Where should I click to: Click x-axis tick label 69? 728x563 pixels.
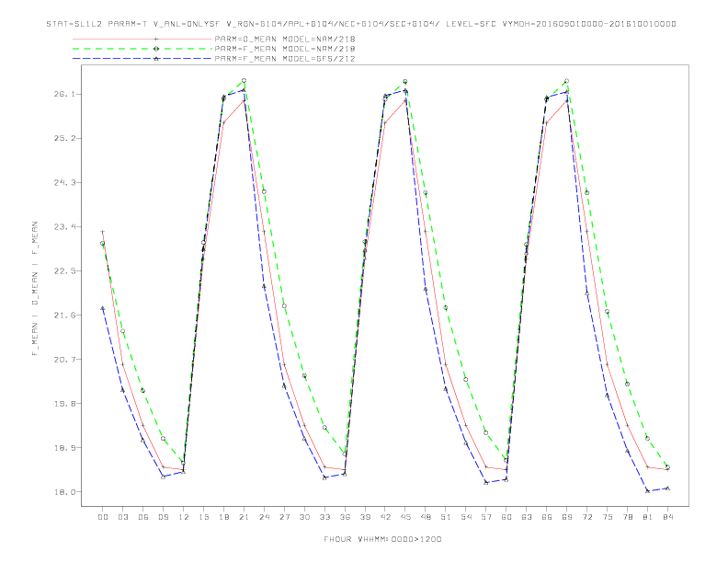[567, 517]
